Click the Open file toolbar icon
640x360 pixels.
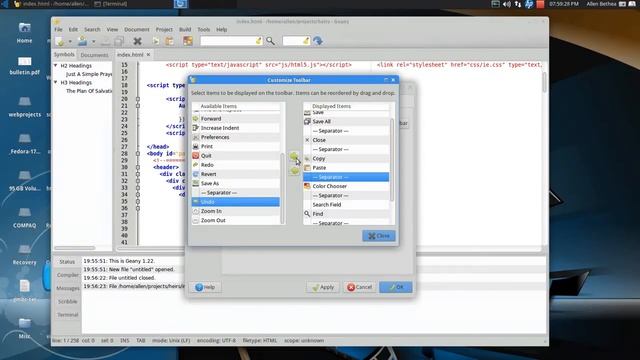pos(82,41)
